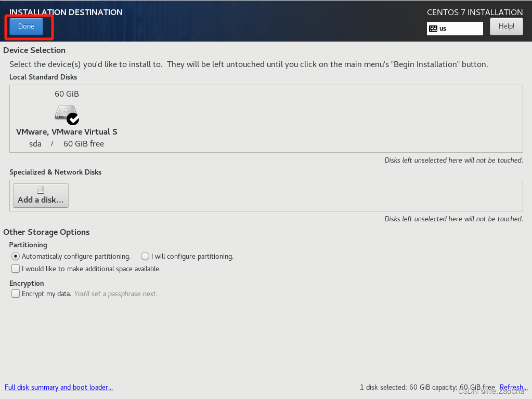Click the keyboard layout icon

pos(433,29)
